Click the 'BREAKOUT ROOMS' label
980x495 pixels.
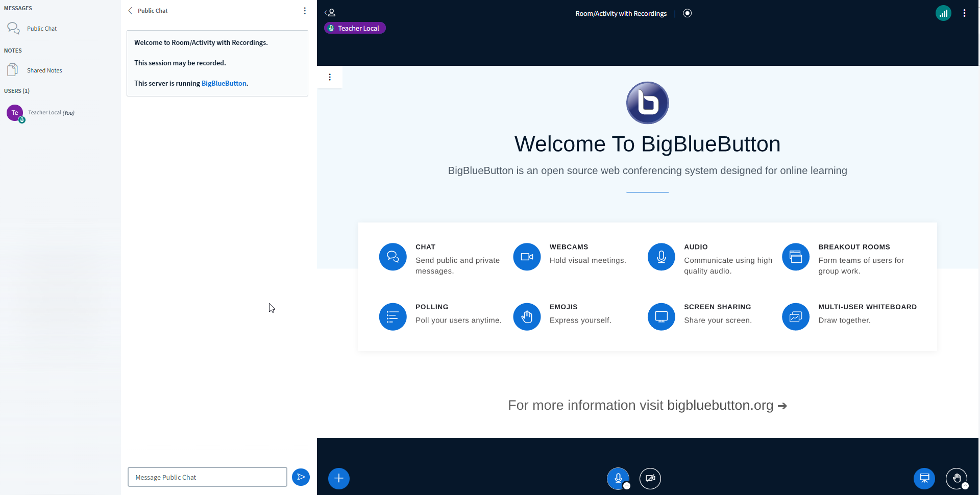pos(854,247)
